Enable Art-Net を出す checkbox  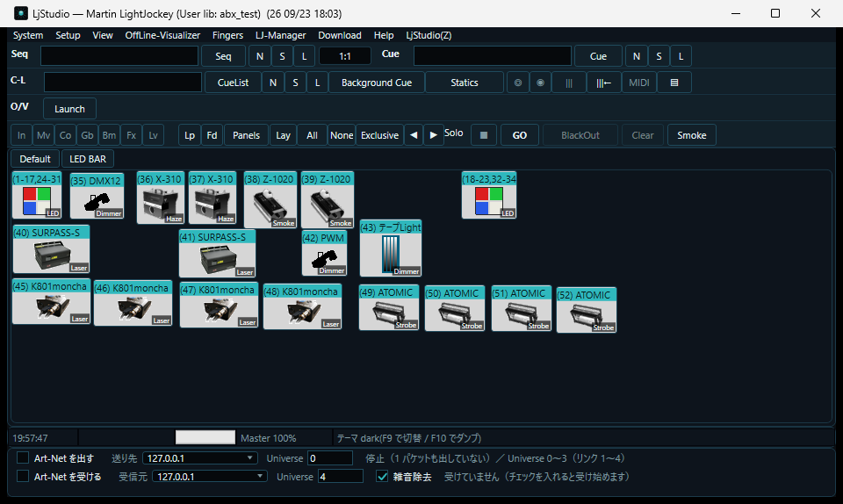(23, 457)
